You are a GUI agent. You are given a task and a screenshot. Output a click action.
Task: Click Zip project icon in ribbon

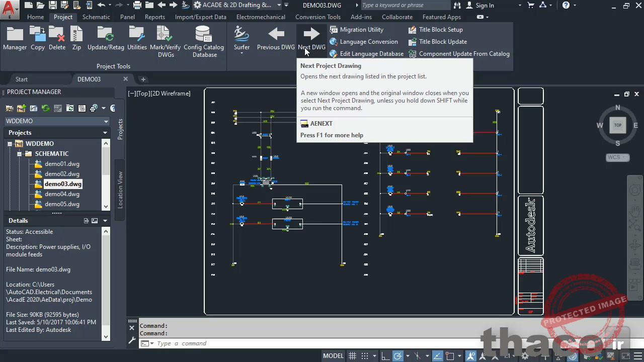(x=76, y=34)
